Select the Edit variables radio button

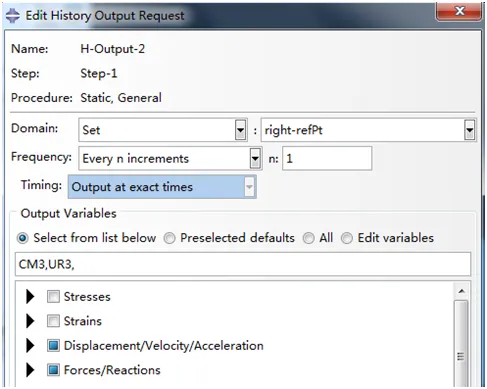point(347,238)
